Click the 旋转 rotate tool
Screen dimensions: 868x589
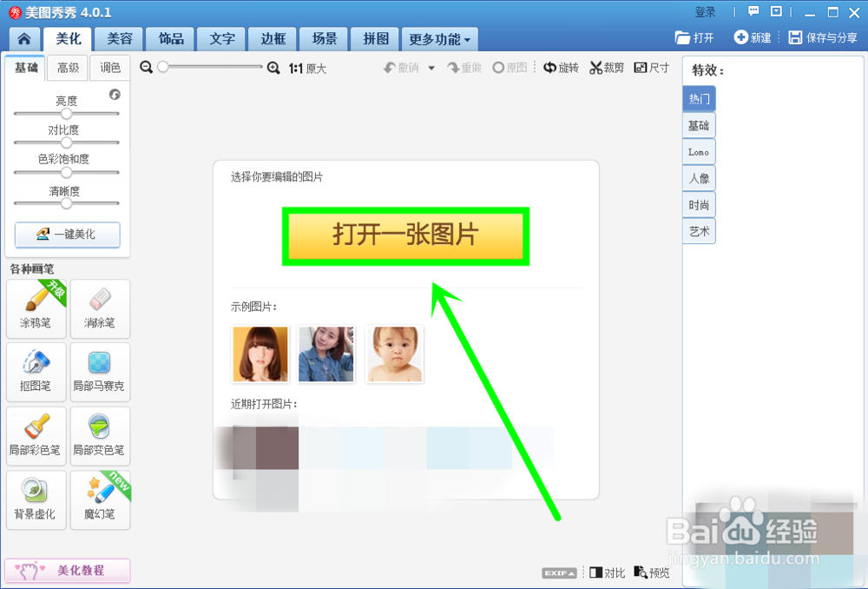coord(561,68)
